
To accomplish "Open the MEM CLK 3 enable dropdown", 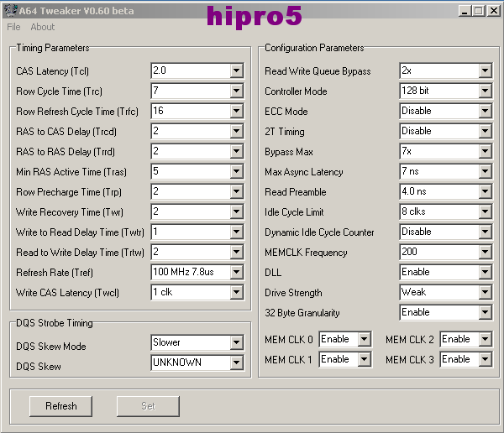I will [485, 359].
